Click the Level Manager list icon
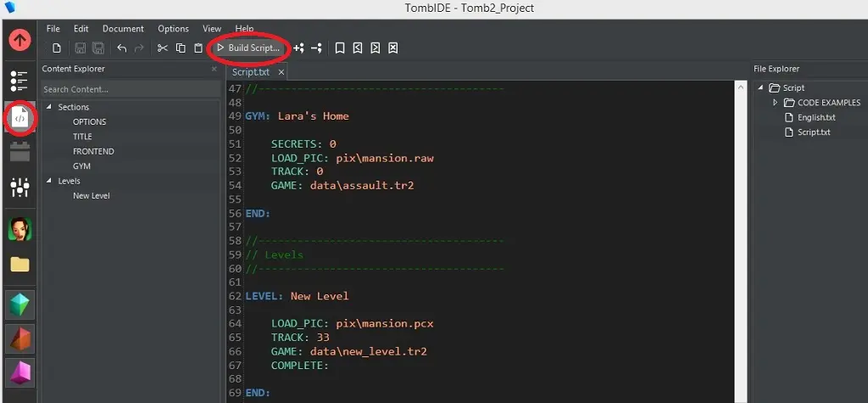868x403 pixels. point(19,81)
